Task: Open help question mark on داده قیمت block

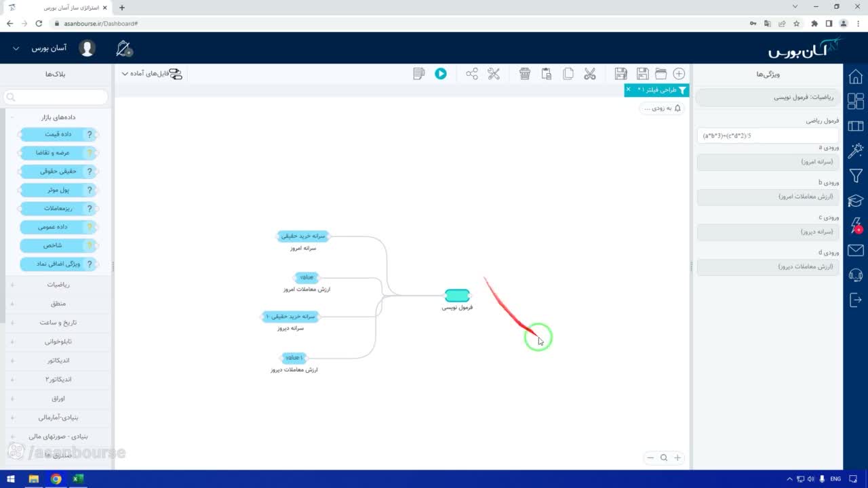Action: tap(90, 134)
